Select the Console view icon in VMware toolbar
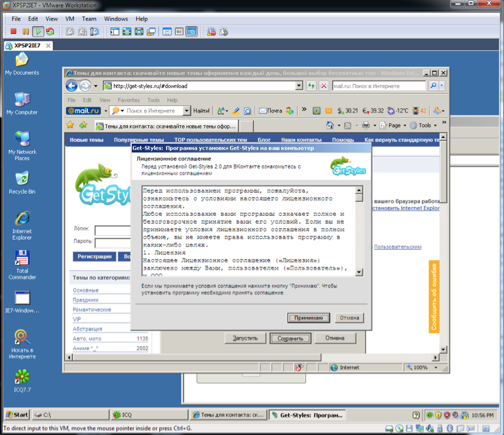The image size is (504, 435). [x=191, y=31]
